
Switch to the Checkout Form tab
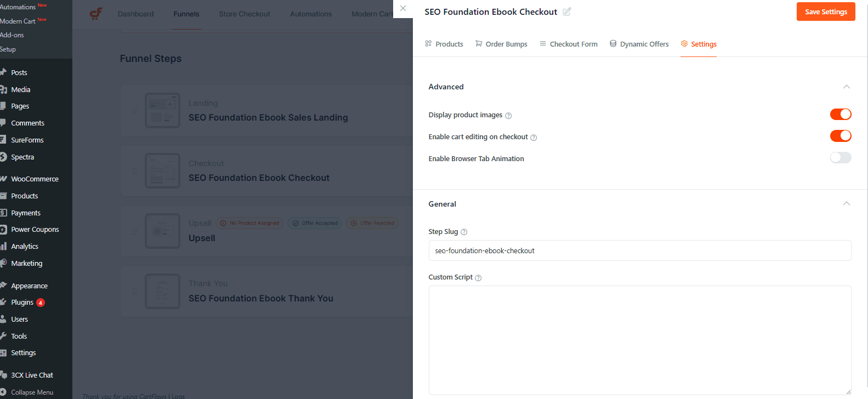[569, 44]
